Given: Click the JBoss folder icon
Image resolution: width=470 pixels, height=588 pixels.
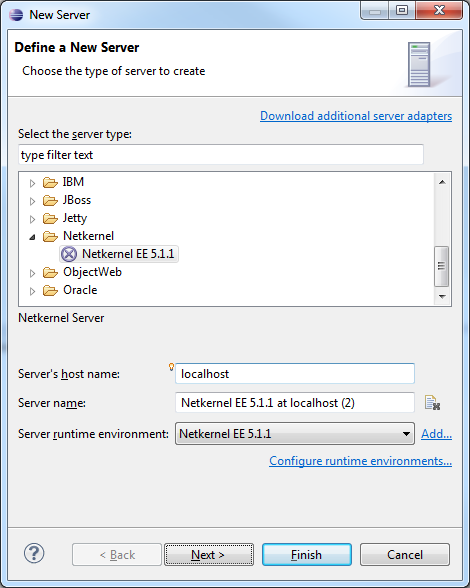Looking at the screenshot, I should [x=50, y=200].
